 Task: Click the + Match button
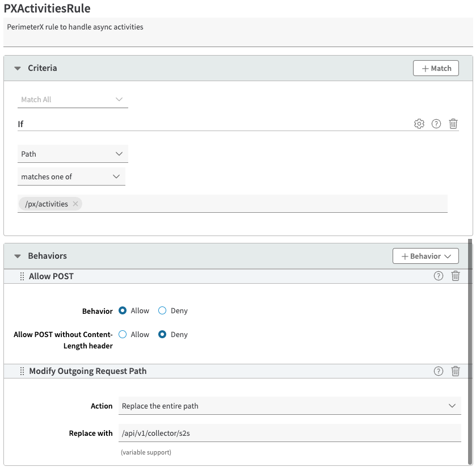pyautogui.click(x=436, y=68)
